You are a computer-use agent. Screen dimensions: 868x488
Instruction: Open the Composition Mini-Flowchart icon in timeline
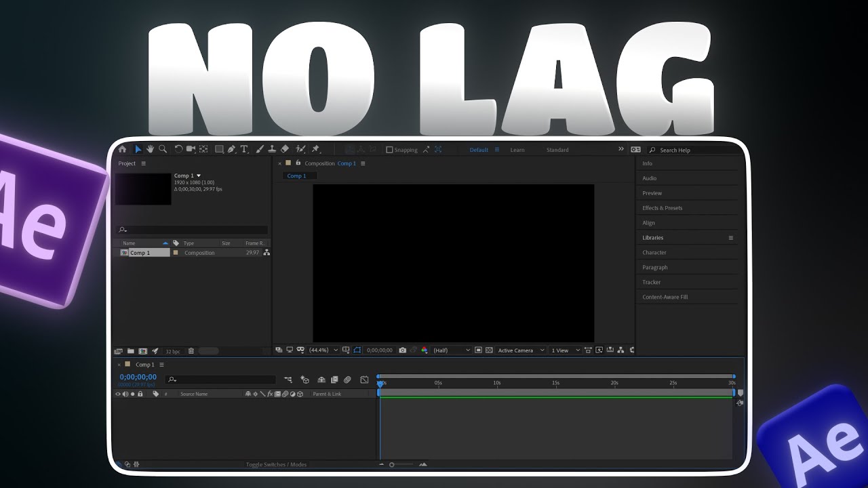[x=288, y=380]
